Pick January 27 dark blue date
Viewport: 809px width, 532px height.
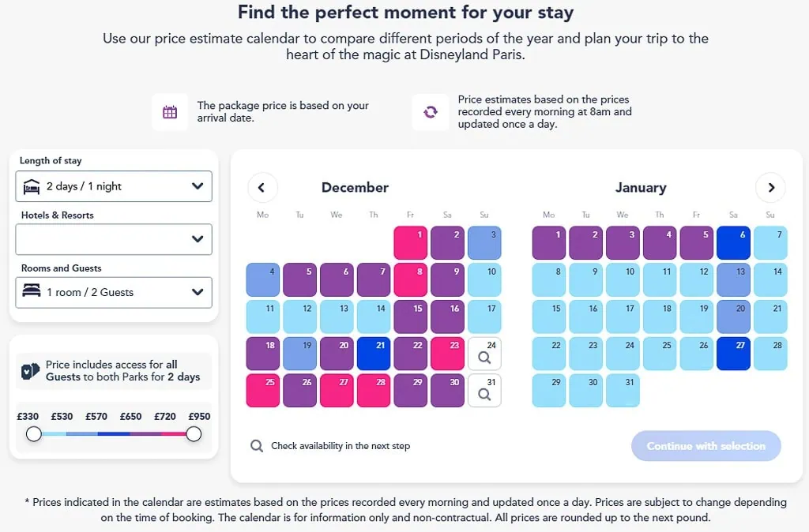click(x=733, y=354)
